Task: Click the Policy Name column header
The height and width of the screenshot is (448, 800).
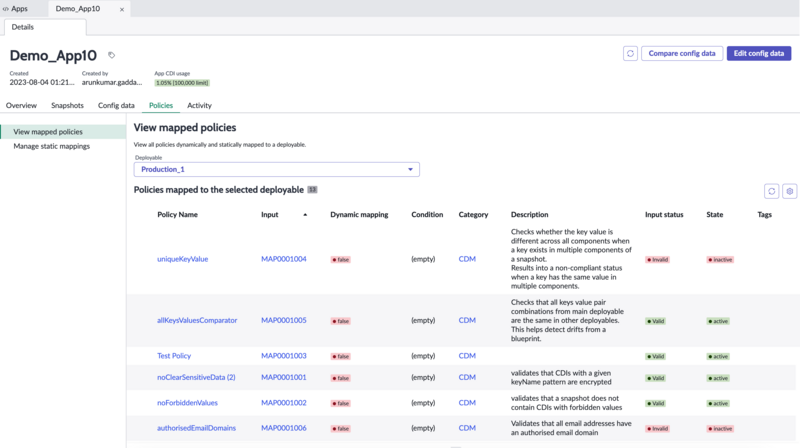Action: pyautogui.click(x=177, y=215)
